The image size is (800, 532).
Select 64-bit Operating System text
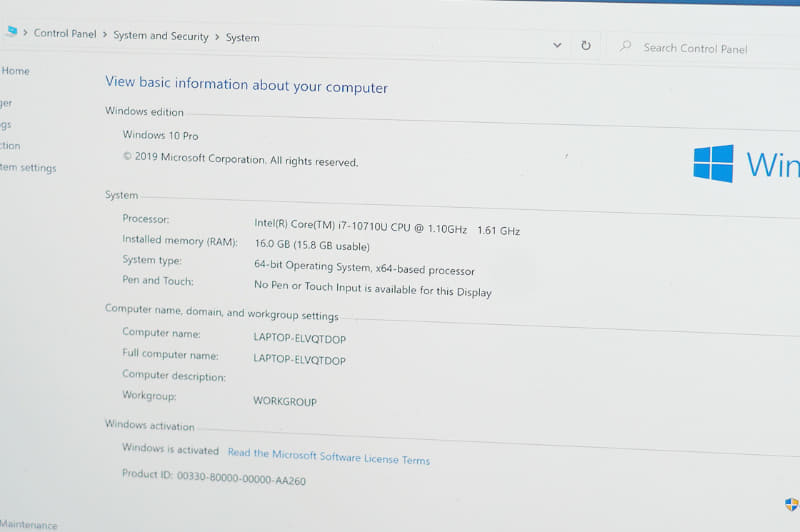[x=364, y=267]
